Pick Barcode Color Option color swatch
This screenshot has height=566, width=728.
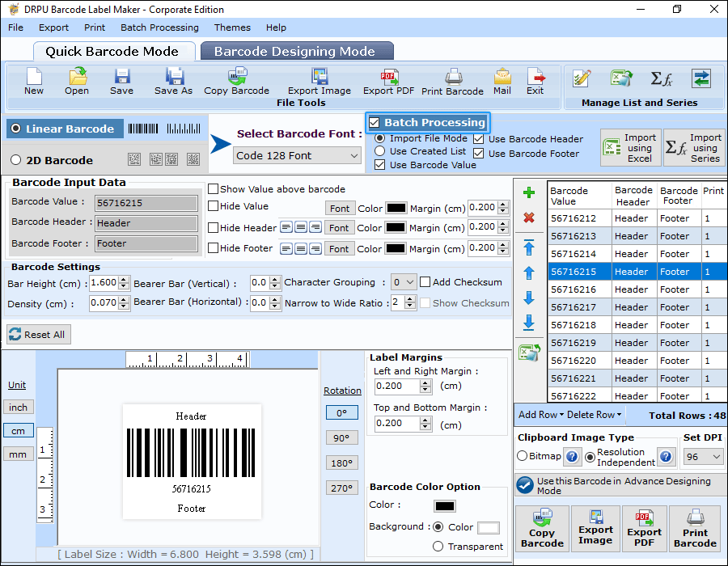[x=445, y=506]
